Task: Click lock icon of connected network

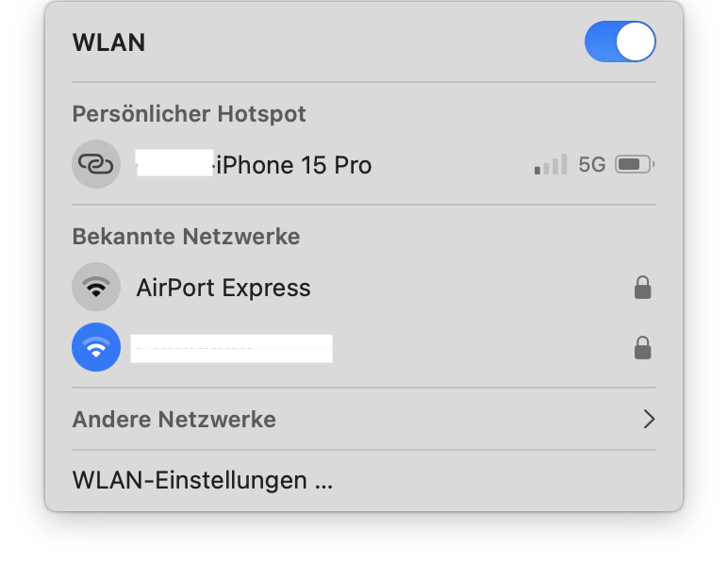Action: pos(642,348)
